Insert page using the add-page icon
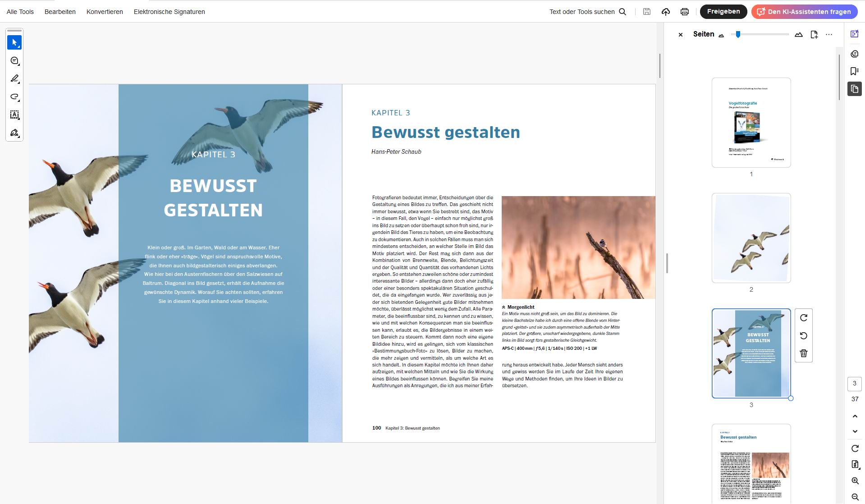 (814, 34)
